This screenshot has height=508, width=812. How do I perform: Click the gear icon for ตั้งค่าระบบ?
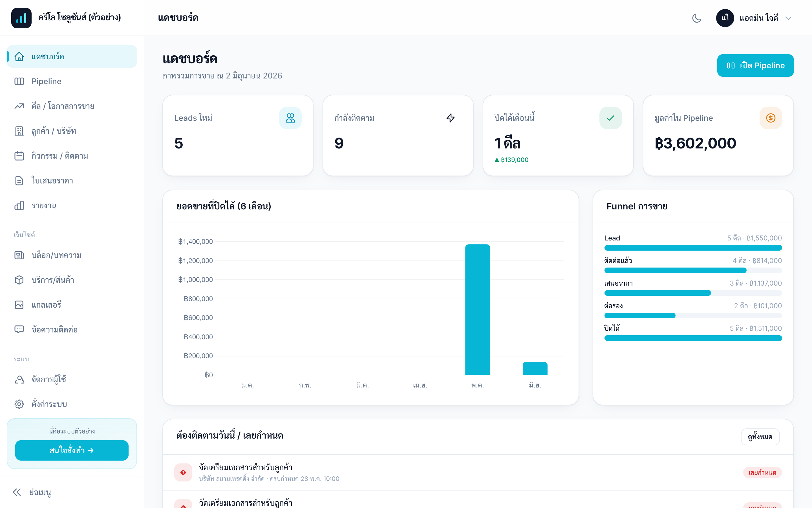[19, 404]
